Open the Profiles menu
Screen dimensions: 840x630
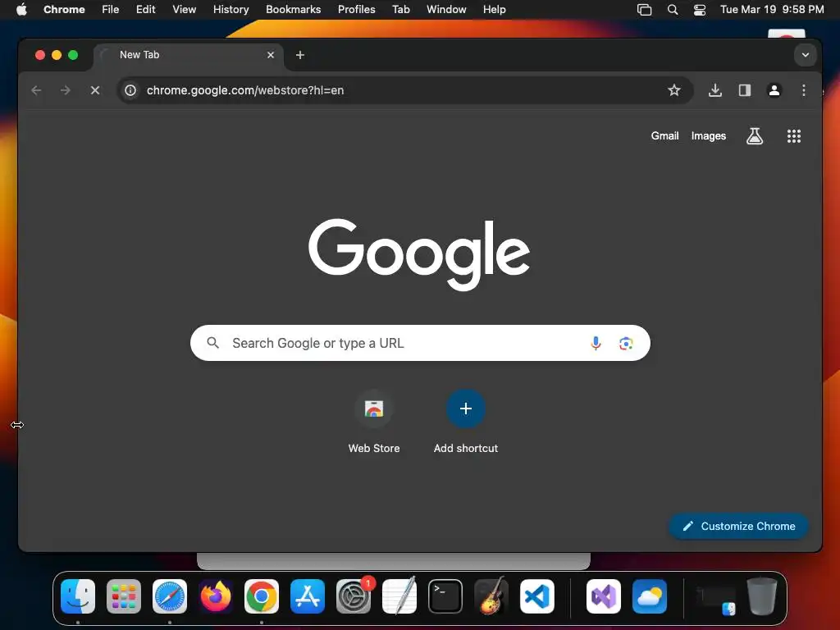(356, 10)
